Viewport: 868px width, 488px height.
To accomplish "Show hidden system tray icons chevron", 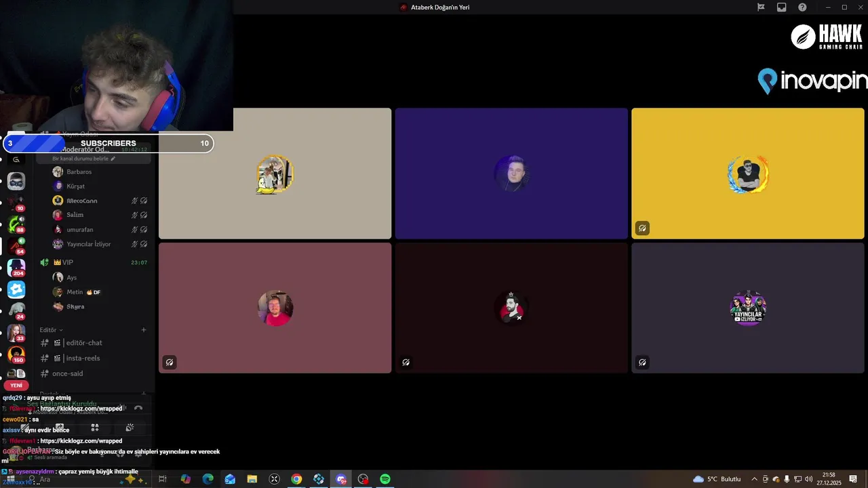I will (x=754, y=479).
